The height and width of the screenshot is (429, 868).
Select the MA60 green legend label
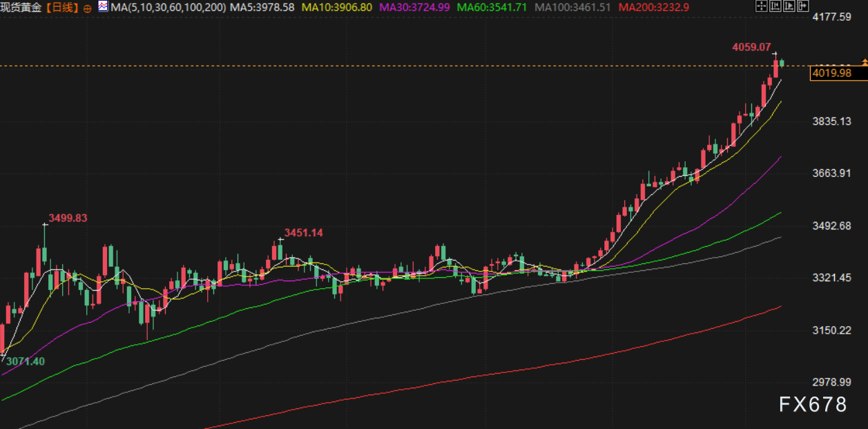click(494, 8)
